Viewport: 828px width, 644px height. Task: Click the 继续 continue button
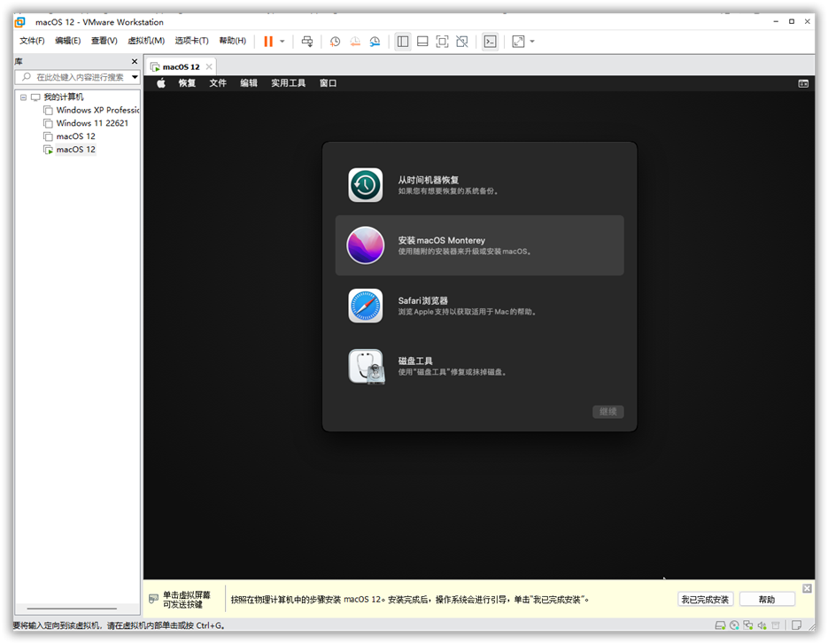(607, 412)
